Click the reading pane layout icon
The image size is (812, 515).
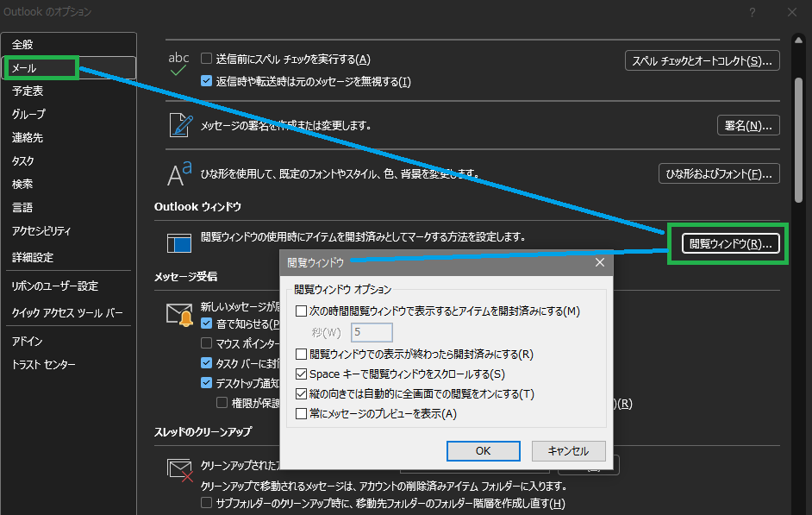[179, 243]
